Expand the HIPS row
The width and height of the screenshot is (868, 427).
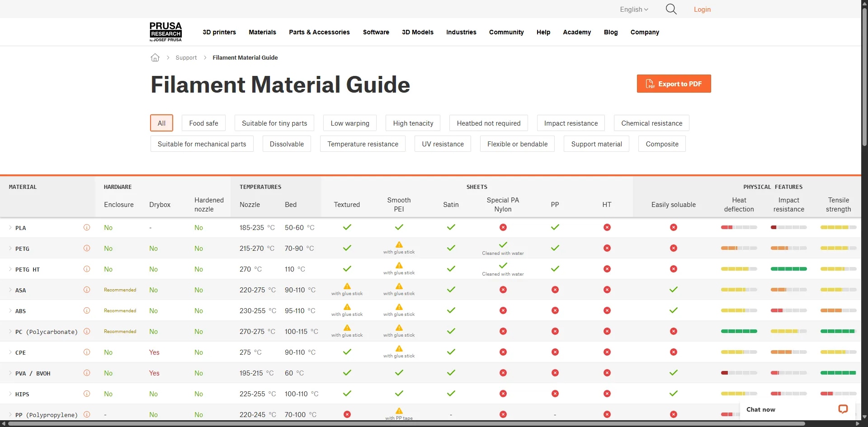(x=10, y=394)
